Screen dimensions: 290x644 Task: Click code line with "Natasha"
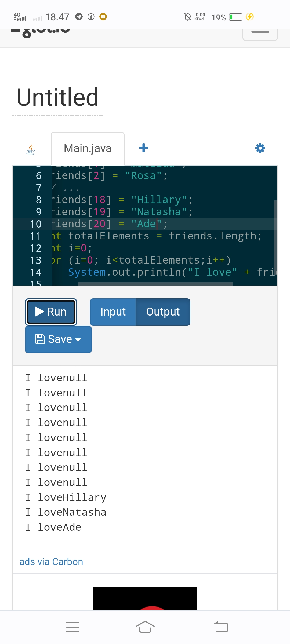tap(122, 212)
